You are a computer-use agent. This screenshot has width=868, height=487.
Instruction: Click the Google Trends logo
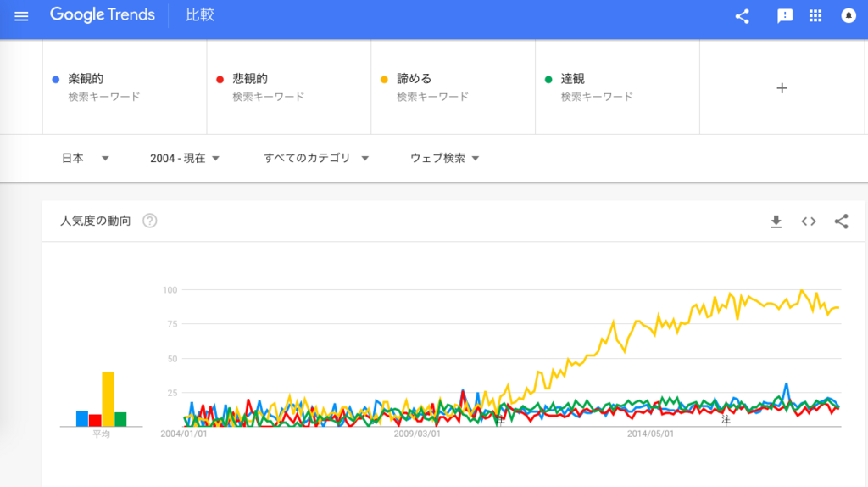click(102, 16)
